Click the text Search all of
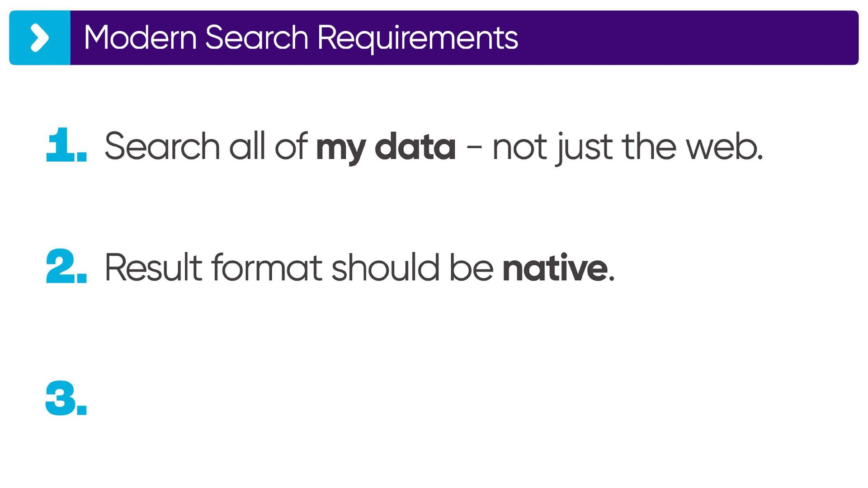The height and width of the screenshot is (488, 868). (x=206, y=146)
